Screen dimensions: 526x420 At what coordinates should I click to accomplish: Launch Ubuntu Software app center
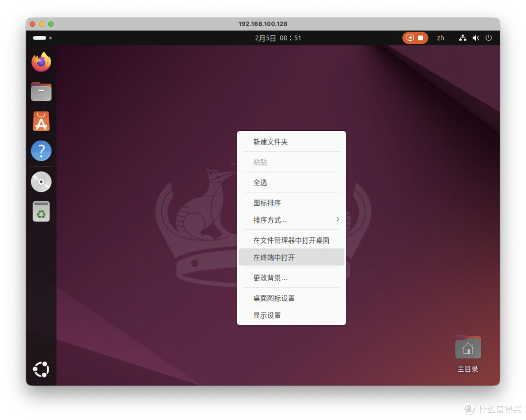41,121
